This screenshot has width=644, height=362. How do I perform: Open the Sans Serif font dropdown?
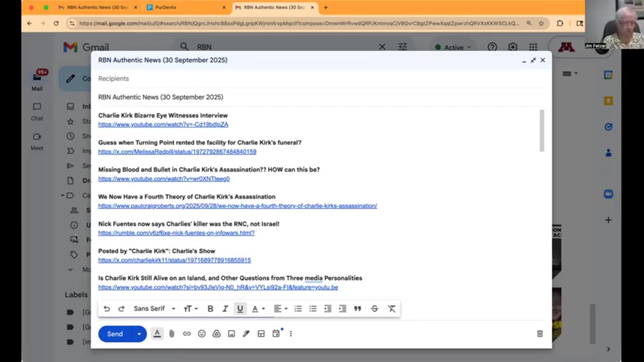(x=154, y=309)
